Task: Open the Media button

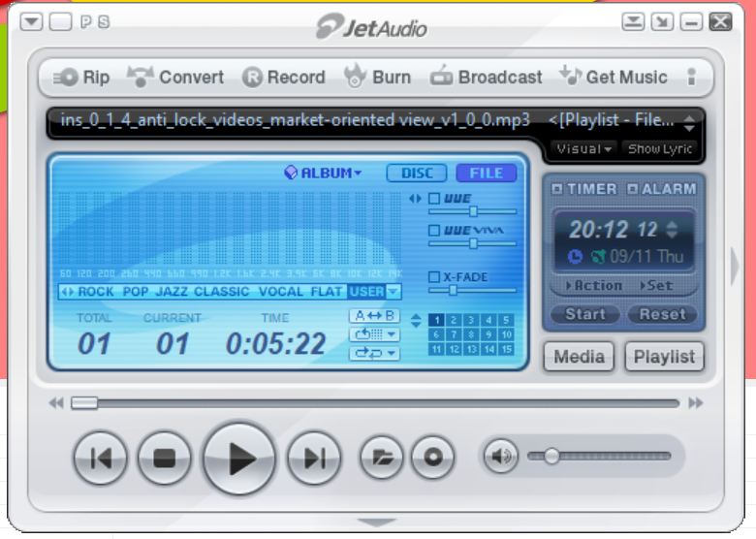Action: tap(579, 357)
